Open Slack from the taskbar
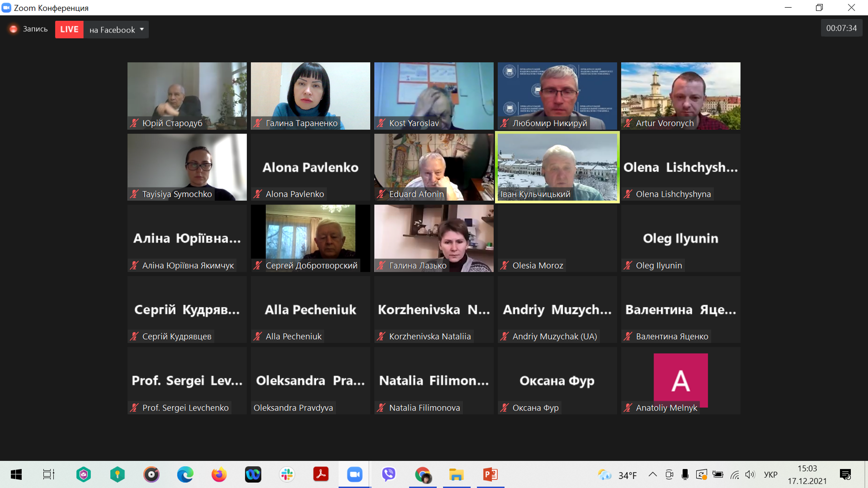The height and width of the screenshot is (488, 868). click(287, 474)
